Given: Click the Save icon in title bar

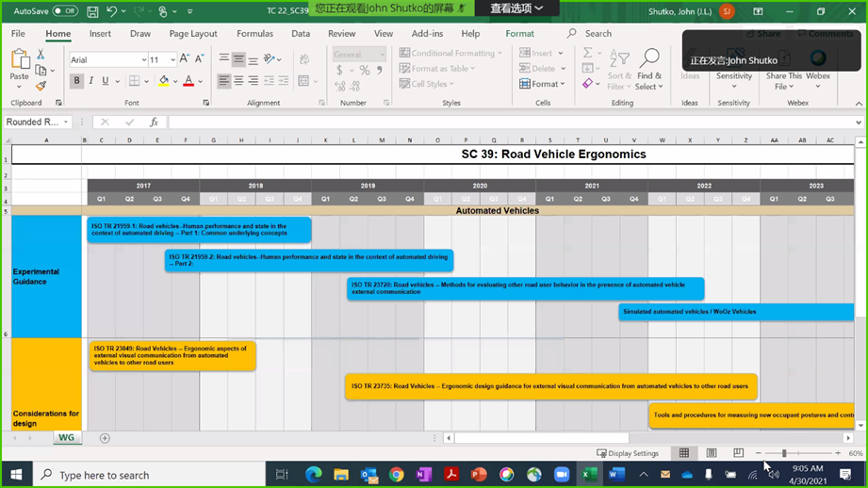Looking at the screenshot, I should (92, 11).
